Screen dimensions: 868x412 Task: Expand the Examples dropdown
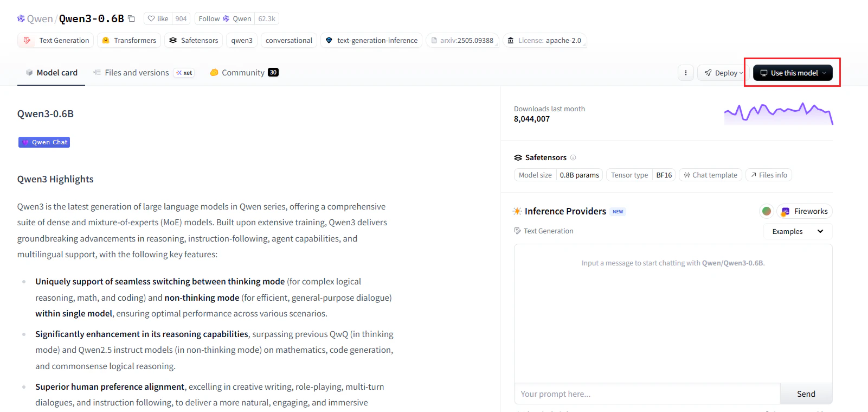pyautogui.click(x=798, y=231)
